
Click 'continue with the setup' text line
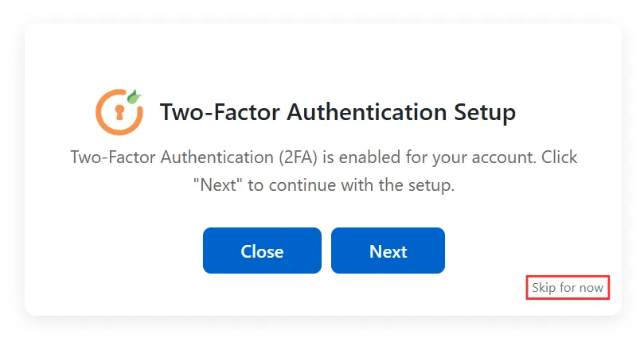pyautogui.click(x=361, y=186)
